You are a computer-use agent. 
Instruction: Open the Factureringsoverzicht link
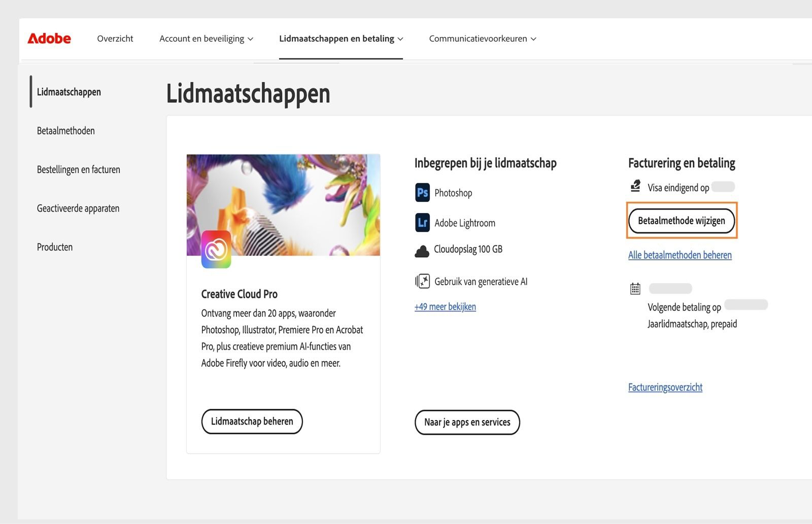[x=665, y=388]
